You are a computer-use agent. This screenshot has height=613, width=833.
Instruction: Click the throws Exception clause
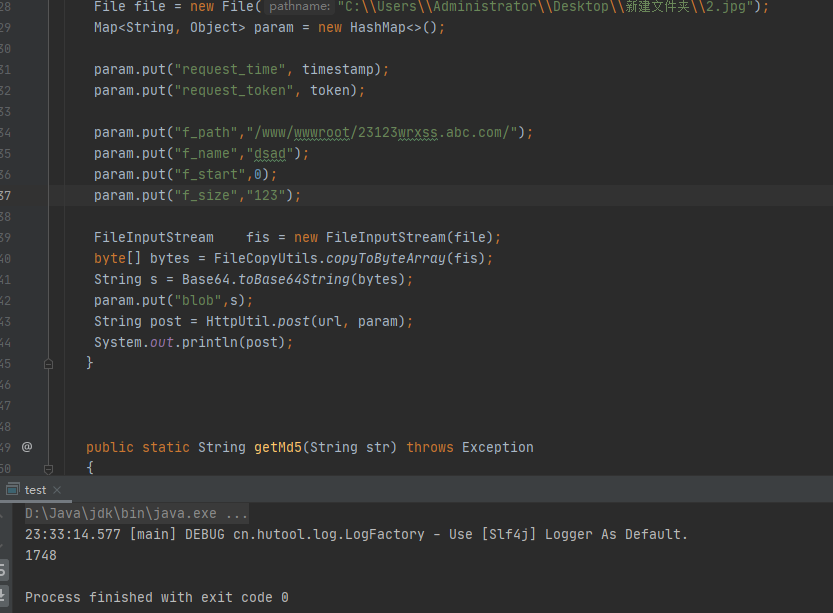point(470,447)
